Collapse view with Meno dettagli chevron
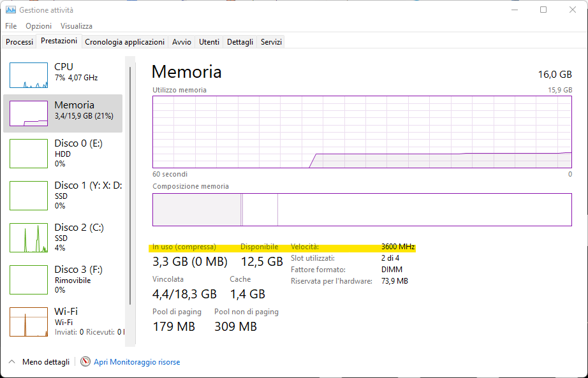Image resolution: width=588 pixels, height=378 pixels. coord(12,362)
